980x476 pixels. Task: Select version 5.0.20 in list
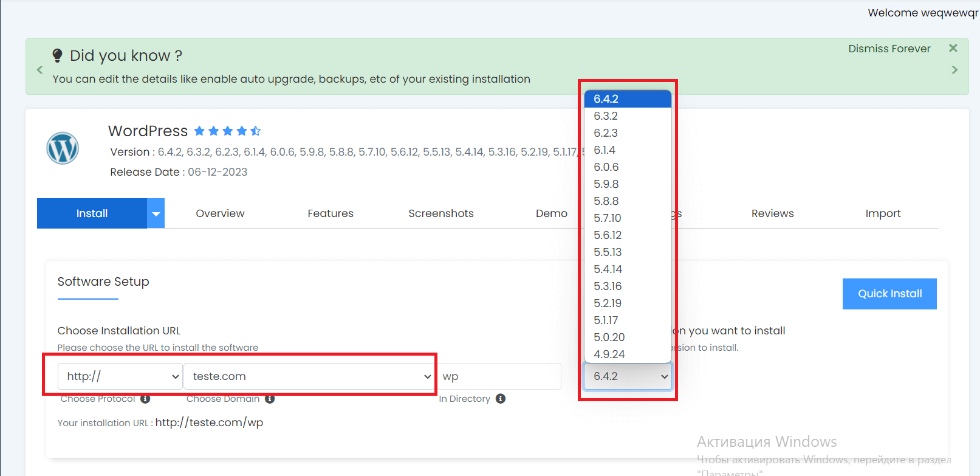pos(628,337)
